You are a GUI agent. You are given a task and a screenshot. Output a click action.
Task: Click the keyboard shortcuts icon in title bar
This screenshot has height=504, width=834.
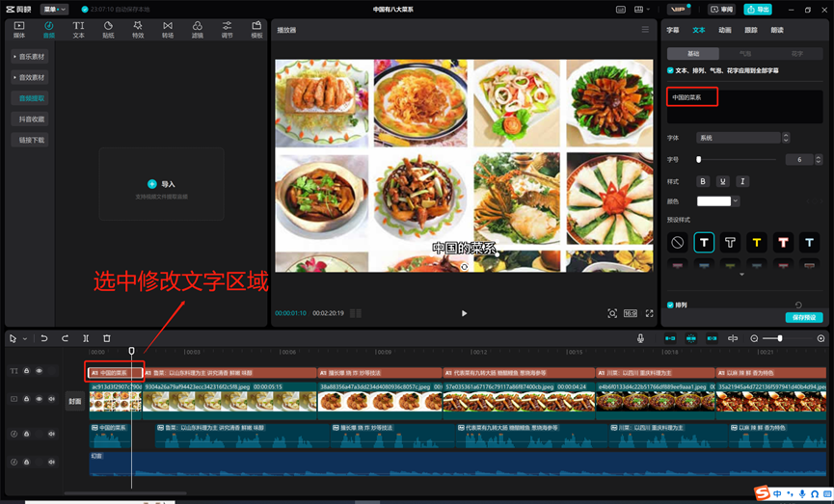coord(621,10)
